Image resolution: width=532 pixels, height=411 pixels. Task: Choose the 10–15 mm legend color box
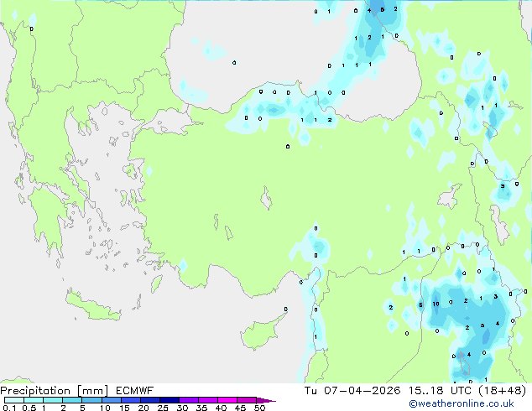coord(111,400)
